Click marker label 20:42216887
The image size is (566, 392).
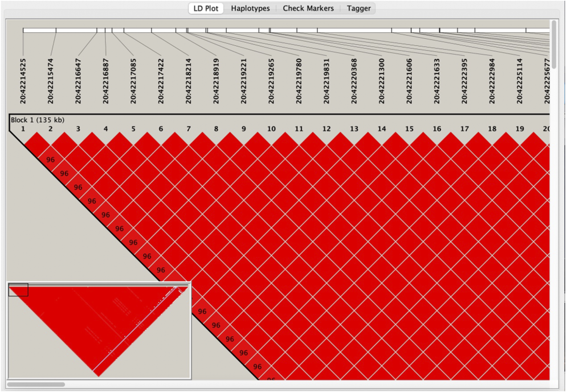pos(106,81)
